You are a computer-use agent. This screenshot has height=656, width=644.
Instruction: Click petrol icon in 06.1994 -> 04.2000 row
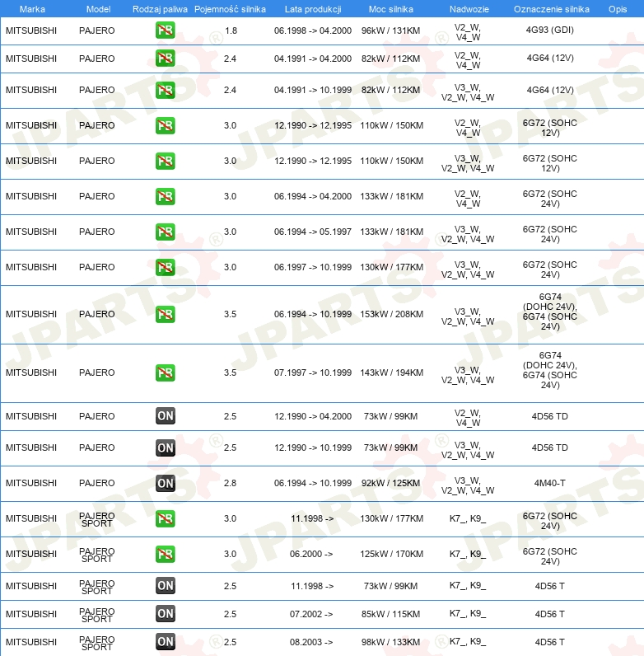[166, 197]
